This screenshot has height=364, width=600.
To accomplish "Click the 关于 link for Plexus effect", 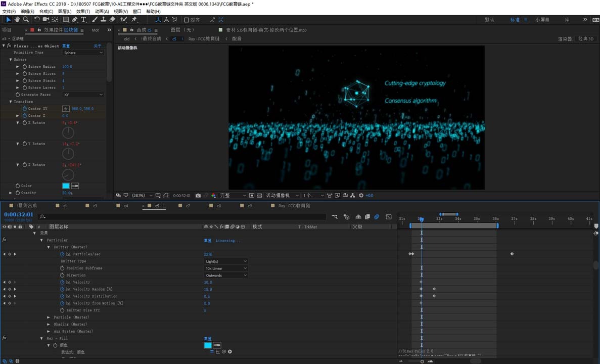I will 98,46.
